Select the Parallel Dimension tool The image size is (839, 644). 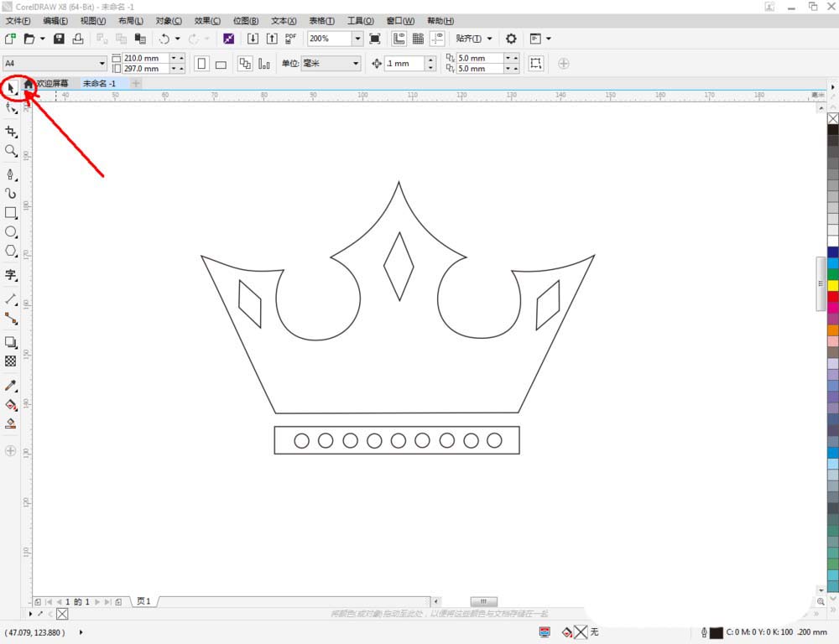click(11, 299)
